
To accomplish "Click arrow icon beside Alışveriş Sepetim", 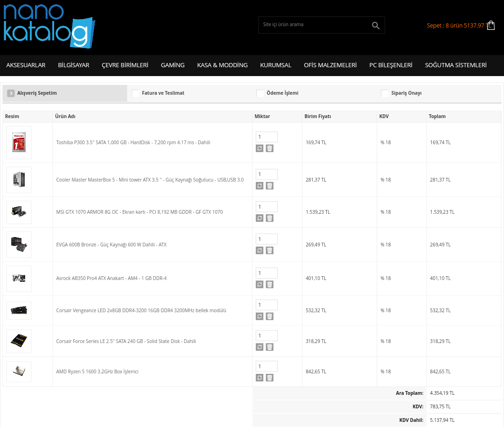I will (11, 93).
